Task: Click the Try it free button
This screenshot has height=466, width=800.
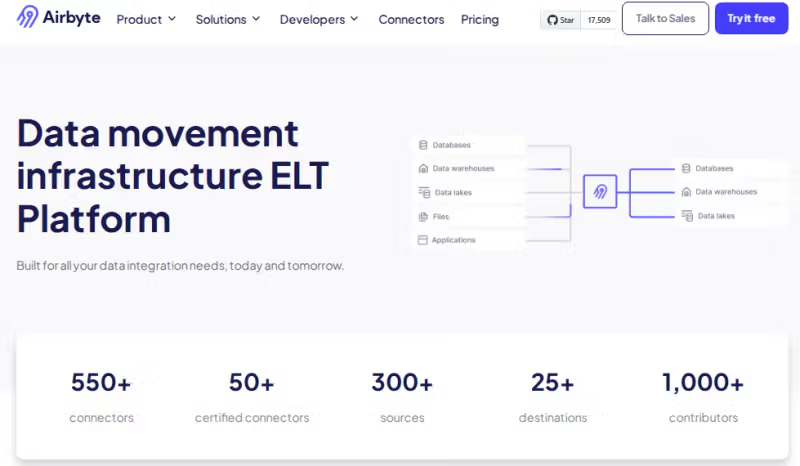Action: coord(752,18)
